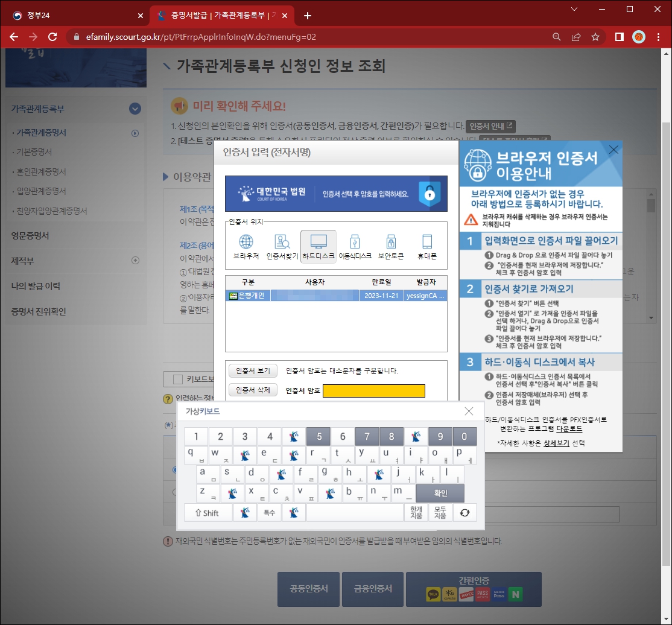Select the 보안토큰 certificate location icon

[391, 247]
